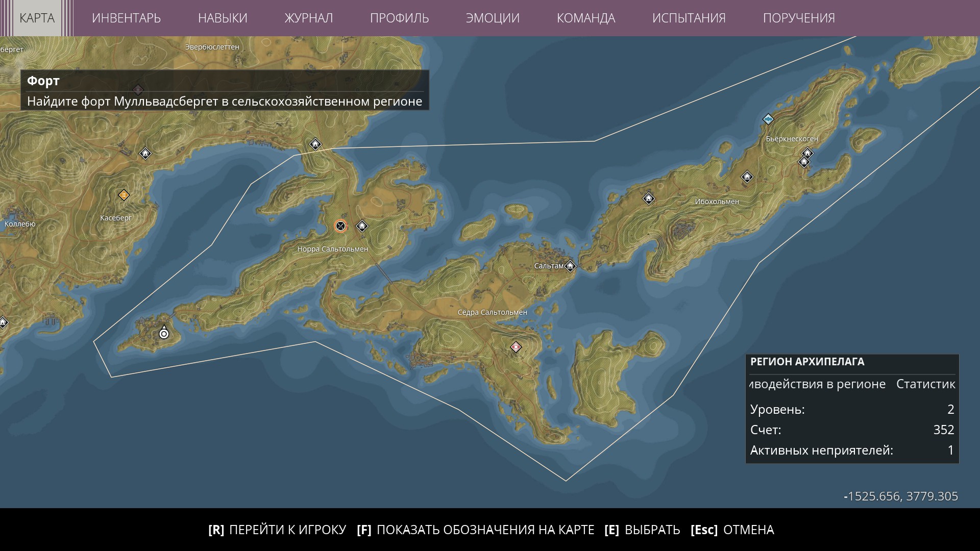The height and width of the screenshot is (551, 980).
Task: Click the [E] ВЫБРАТЬ button
Action: [x=642, y=530]
